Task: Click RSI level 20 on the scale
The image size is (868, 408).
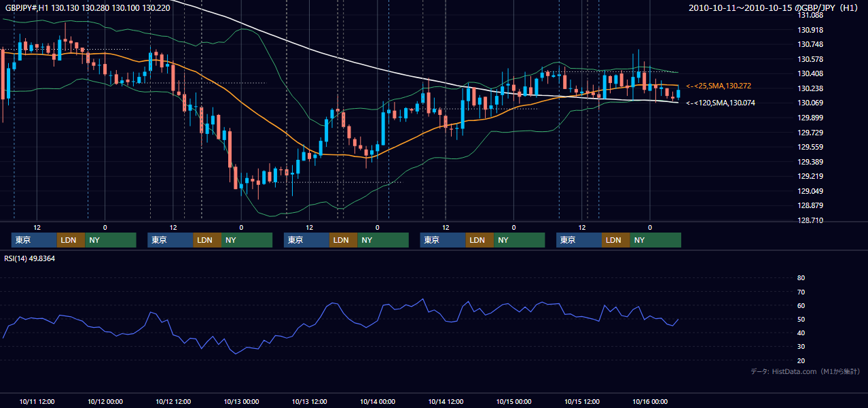Action: pyautogui.click(x=801, y=360)
